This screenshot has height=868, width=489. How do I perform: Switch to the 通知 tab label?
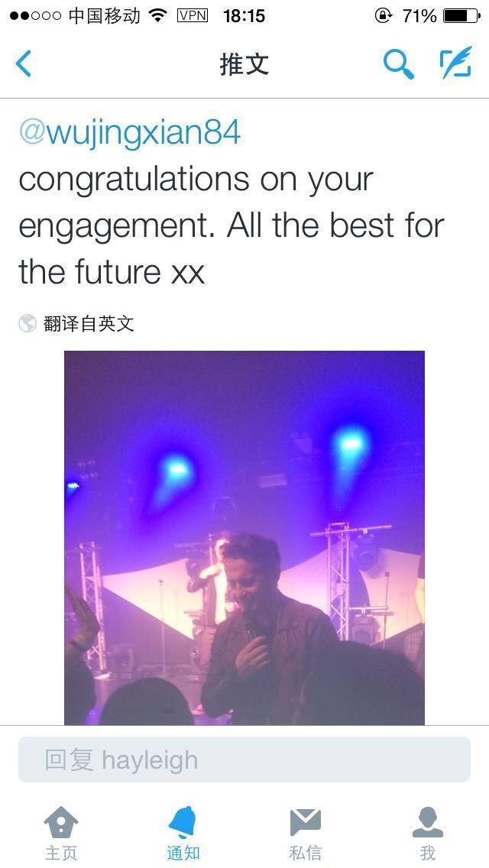(x=183, y=853)
